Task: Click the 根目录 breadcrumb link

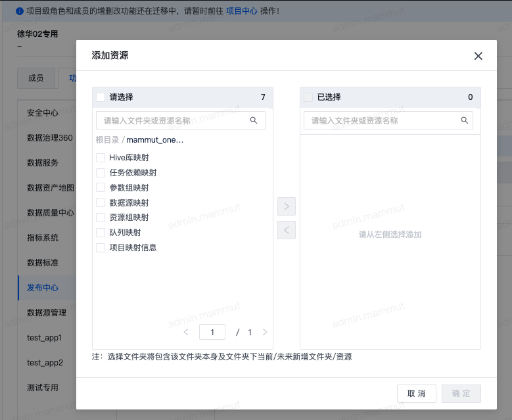Action: point(107,140)
